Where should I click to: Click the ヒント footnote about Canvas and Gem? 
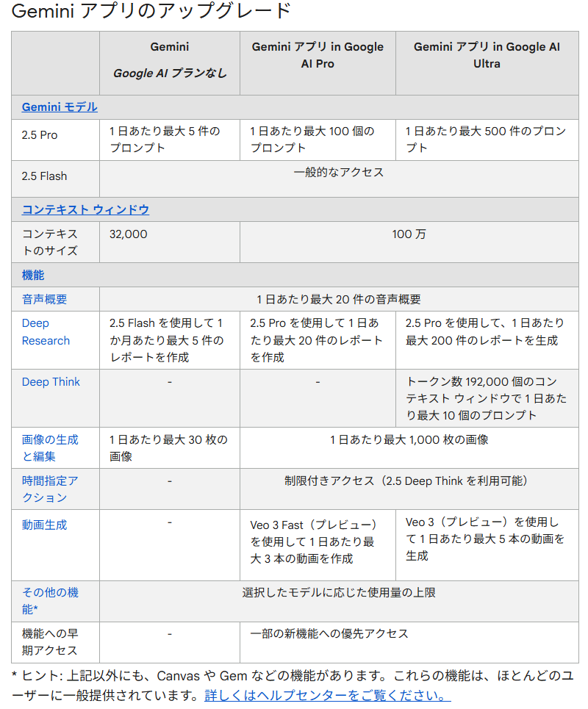[x=293, y=685]
